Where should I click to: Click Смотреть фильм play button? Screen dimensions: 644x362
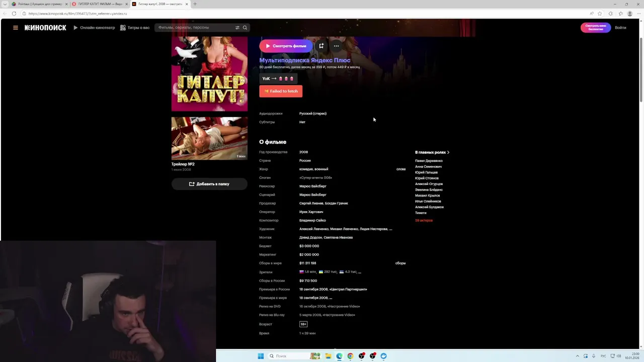pos(286,46)
